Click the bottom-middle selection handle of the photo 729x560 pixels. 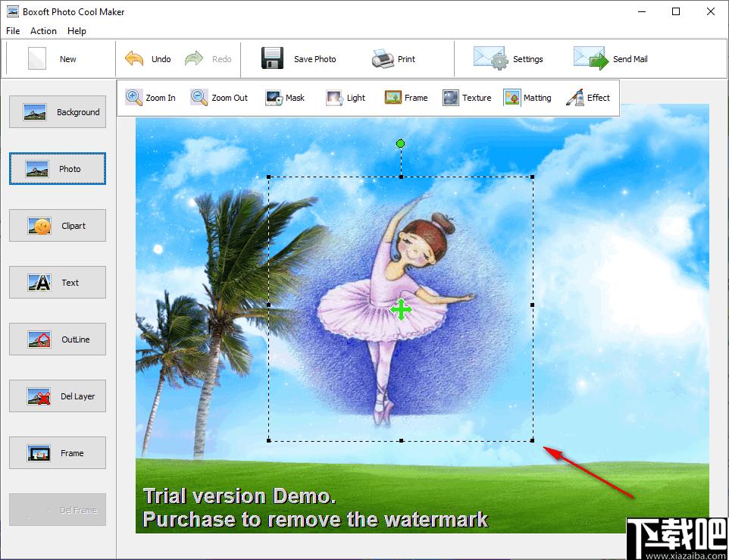pyautogui.click(x=401, y=440)
